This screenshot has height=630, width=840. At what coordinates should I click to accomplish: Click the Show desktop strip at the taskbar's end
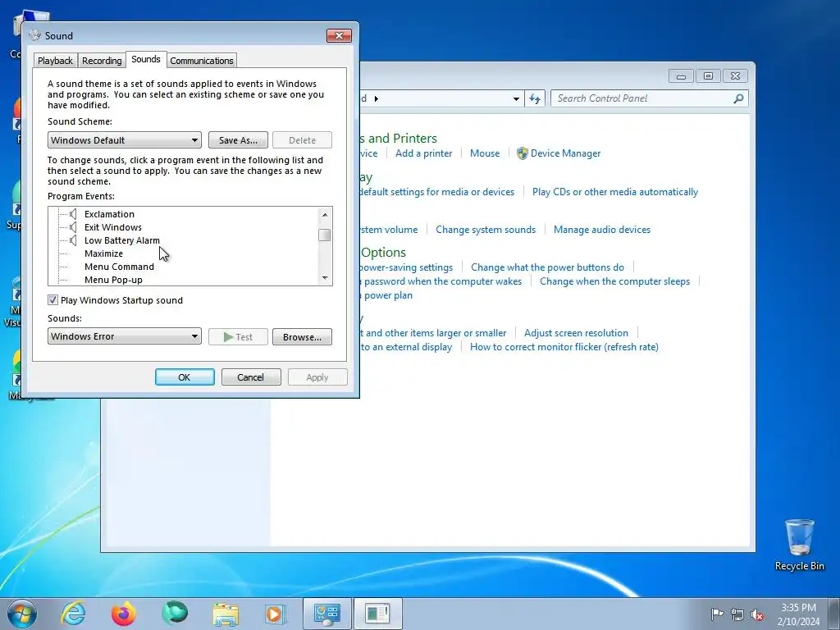click(x=834, y=614)
